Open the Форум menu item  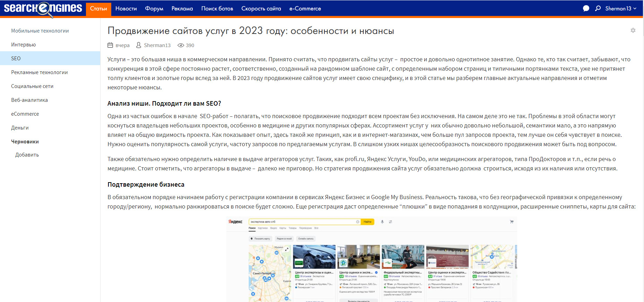point(154,9)
